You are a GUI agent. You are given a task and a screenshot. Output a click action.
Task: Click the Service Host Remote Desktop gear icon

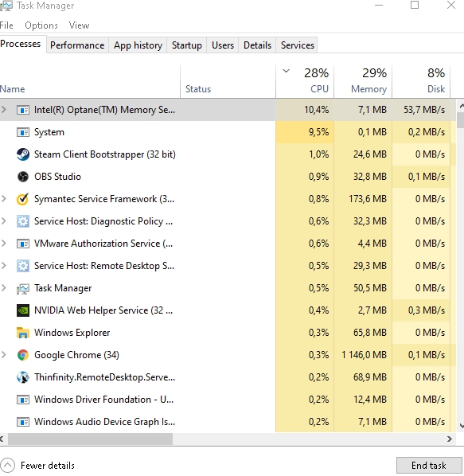[23, 266]
